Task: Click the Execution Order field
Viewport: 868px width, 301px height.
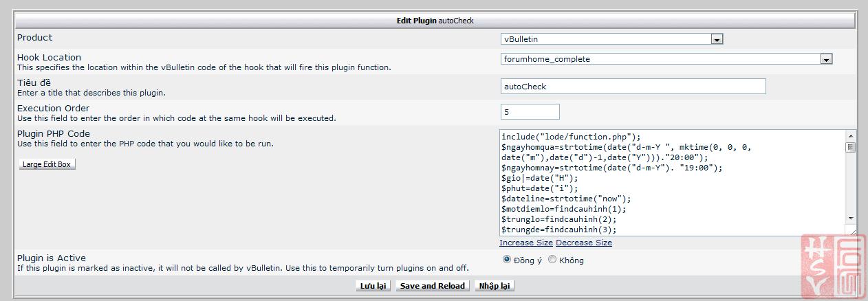Action: tap(530, 111)
